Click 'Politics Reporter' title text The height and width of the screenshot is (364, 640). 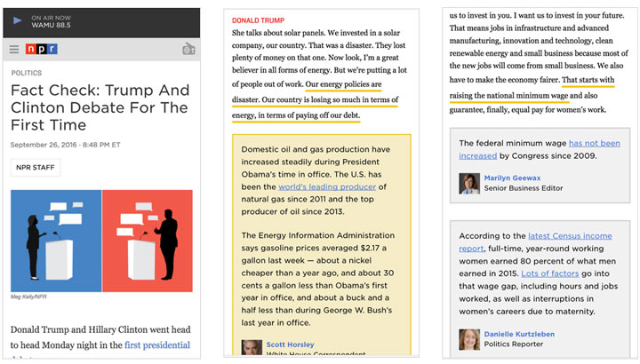click(x=514, y=344)
